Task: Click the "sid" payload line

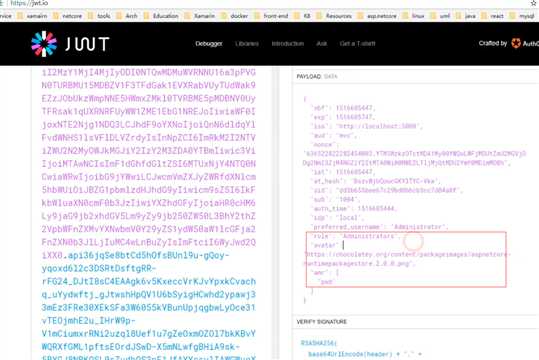Action: [387, 190]
